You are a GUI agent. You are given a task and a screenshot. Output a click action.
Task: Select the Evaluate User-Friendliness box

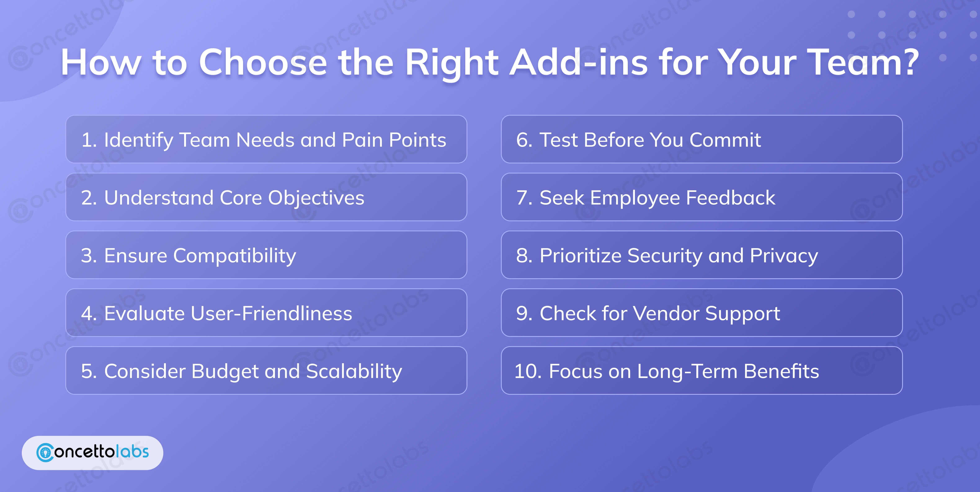(x=266, y=313)
